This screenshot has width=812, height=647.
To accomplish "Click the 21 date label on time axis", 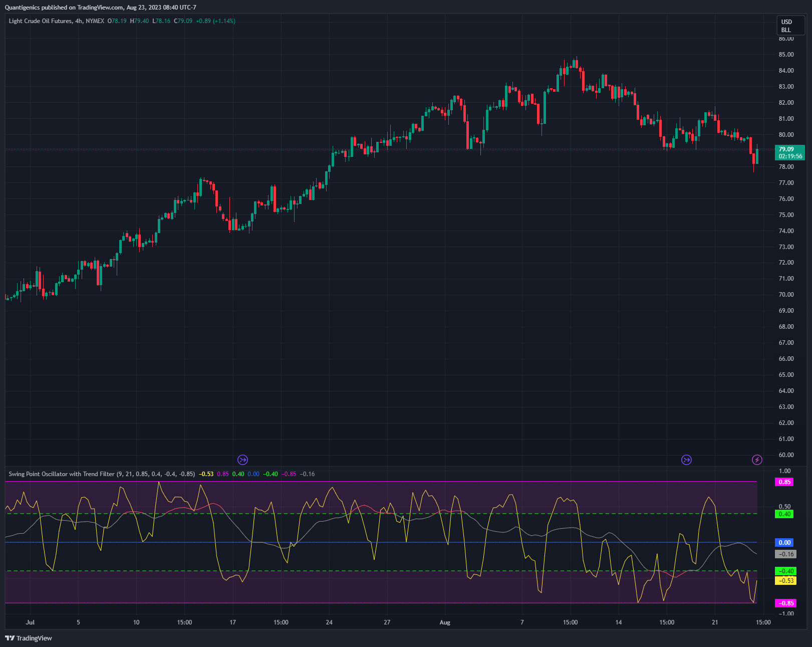I will click(715, 622).
